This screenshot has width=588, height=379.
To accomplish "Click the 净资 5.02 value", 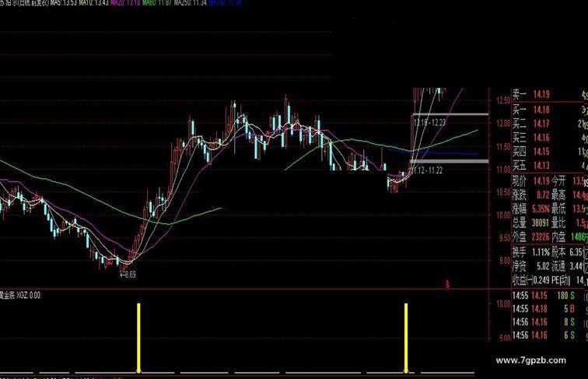I will coord(543,266).
